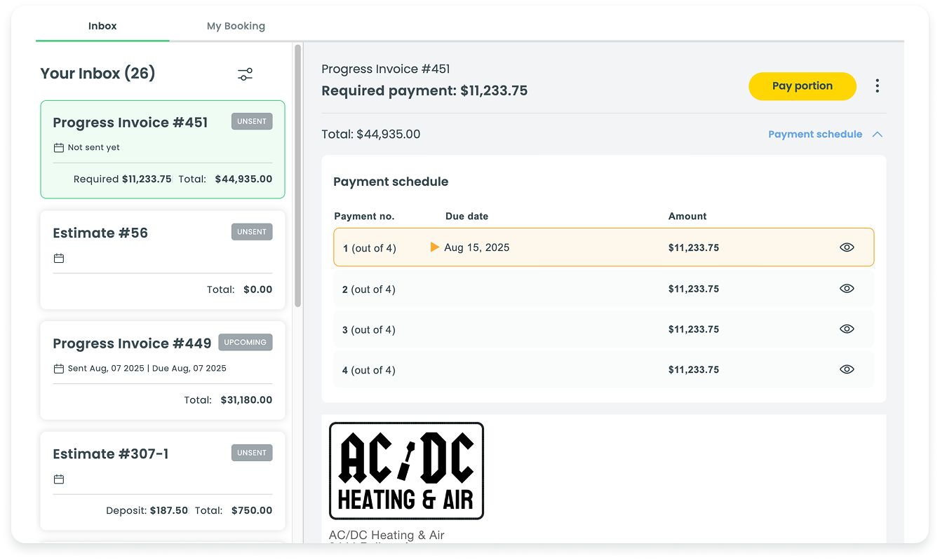Click the orange arrow marker beside Aug 15, 2025
This screenshot has height=560, width=940.
pos(434,247)
